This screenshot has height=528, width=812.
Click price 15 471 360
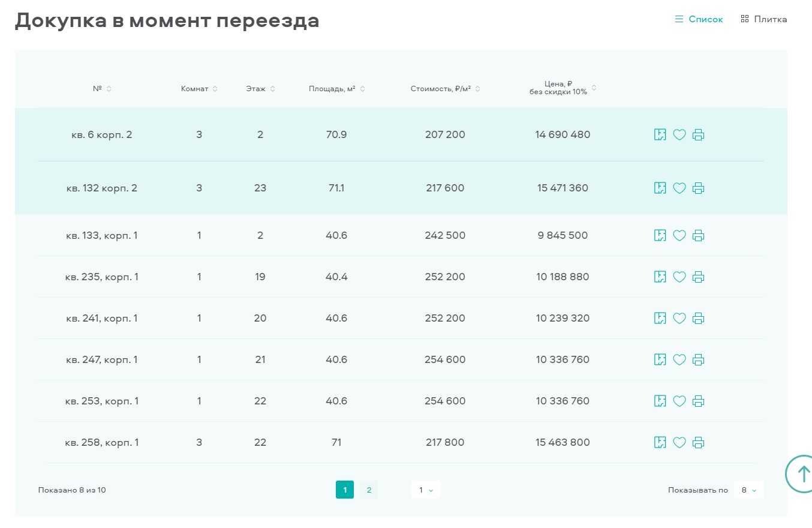point(563,188)
